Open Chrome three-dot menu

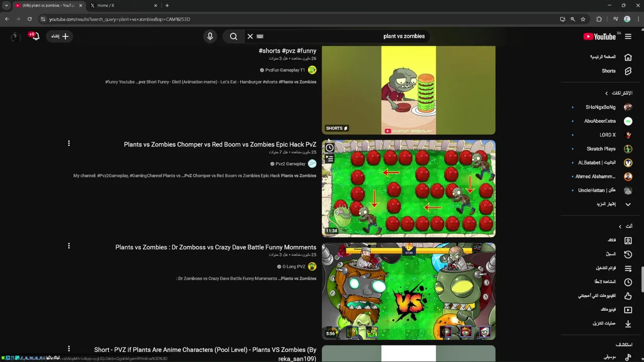pos(637,19)
